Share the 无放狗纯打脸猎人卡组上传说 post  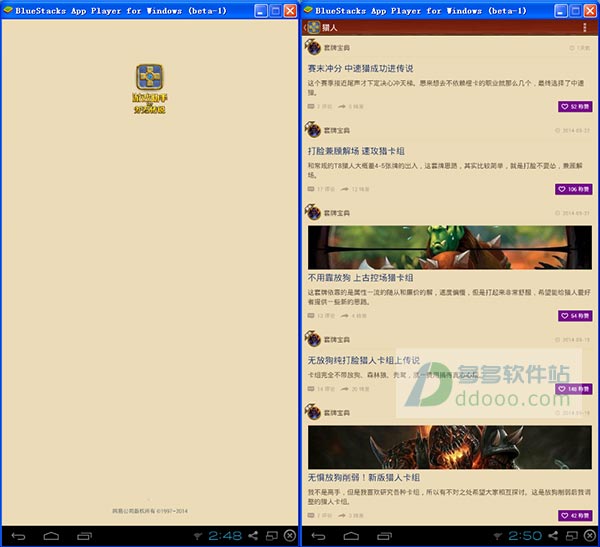click(355, 389)
